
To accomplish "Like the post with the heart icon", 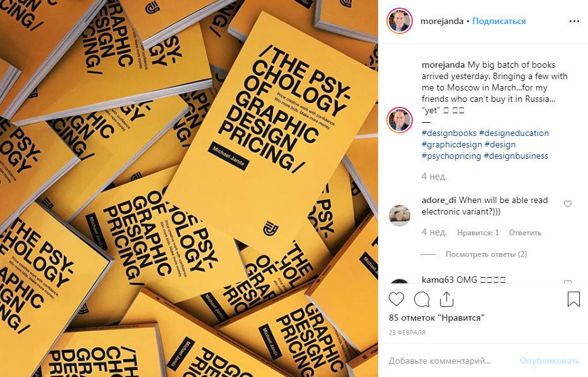I will [x=396, y=299].
